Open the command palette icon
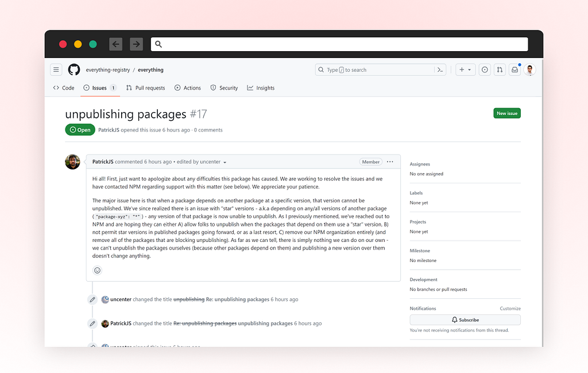 click(x=440, y=70)
